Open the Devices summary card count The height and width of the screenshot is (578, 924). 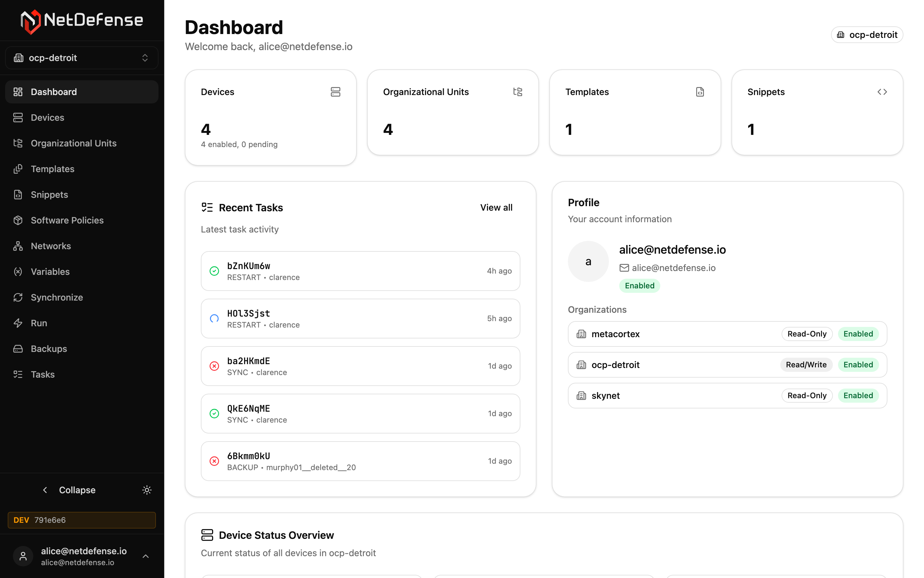(206, 130)
